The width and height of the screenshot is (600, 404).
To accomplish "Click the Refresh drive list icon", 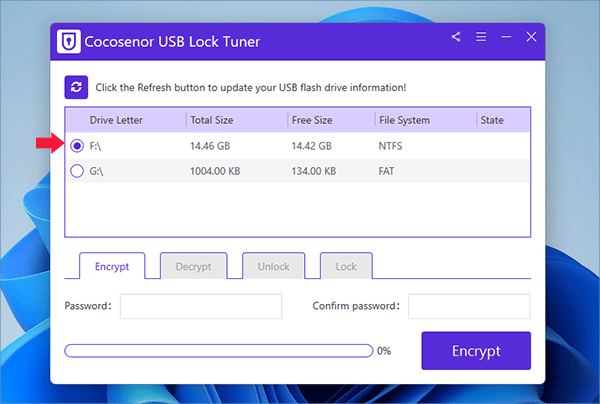I will coord(76,87).
